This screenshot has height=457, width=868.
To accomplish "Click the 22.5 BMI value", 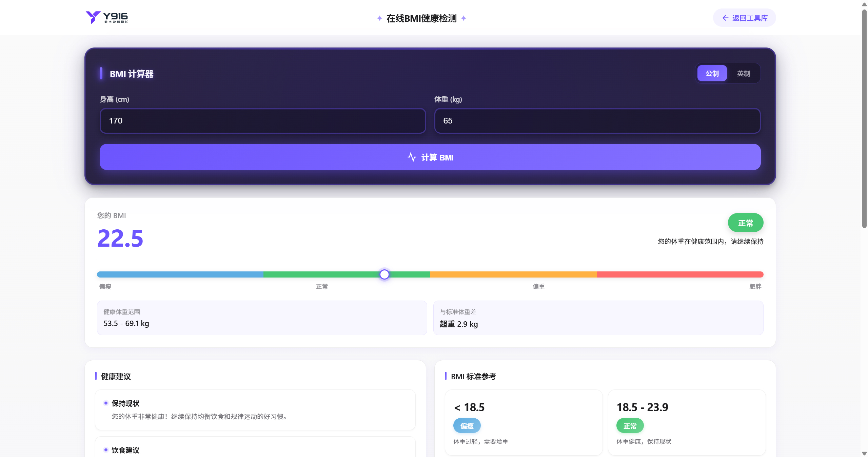I will tap(120, 238).
